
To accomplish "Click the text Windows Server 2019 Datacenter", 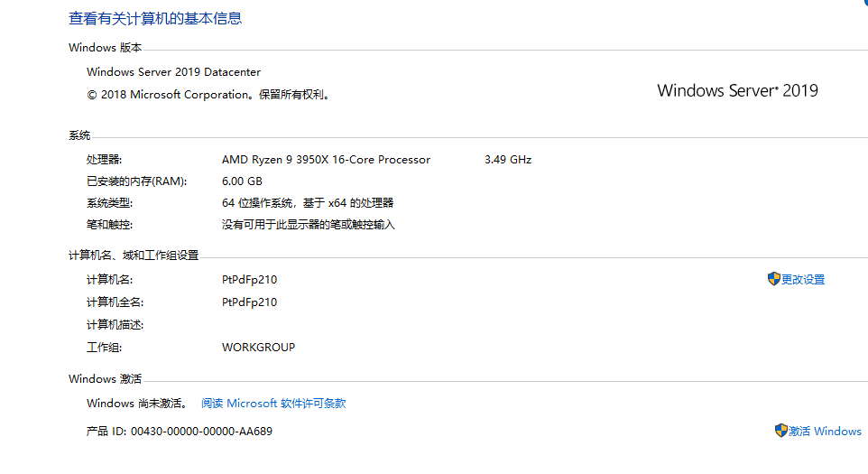I will [x=173, y=72].
